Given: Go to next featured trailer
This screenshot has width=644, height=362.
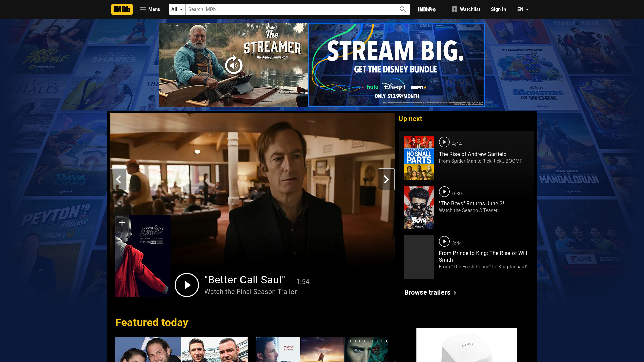Looking at the screenshot, I should pos(386,179).
